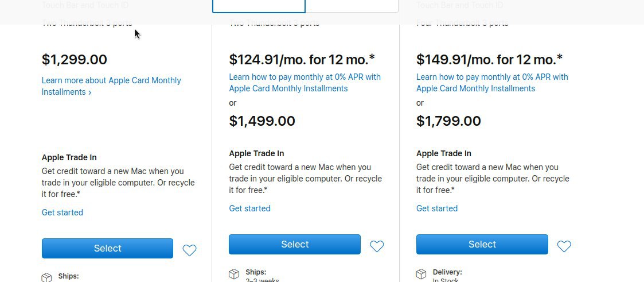Open Learn more about Apple Card Monthly Installments
Image resolution: width=644 pixels, height=282 pixels.
coord(111,86)
